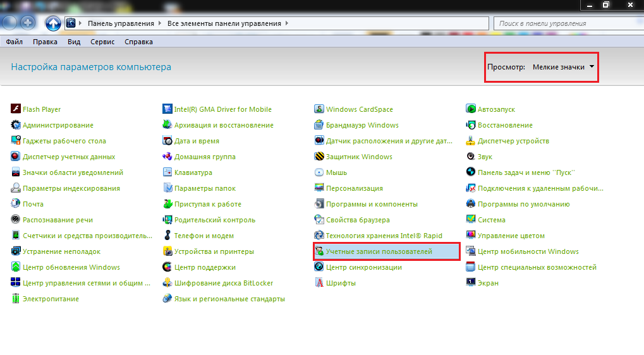
Task: Open the Учетные записи пользователей icon
Action: point(319,251)
